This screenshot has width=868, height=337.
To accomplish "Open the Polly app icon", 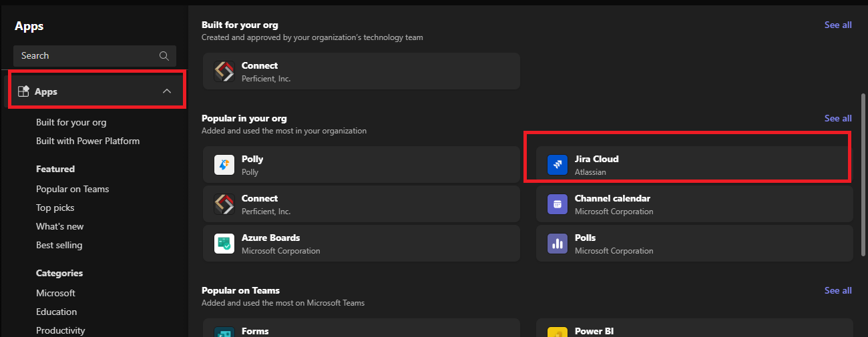I will (x=224, y=165).
